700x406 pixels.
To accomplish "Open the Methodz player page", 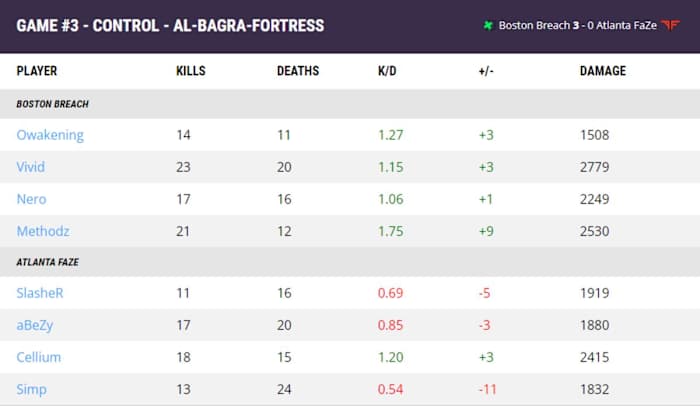I will coord(44,231).
